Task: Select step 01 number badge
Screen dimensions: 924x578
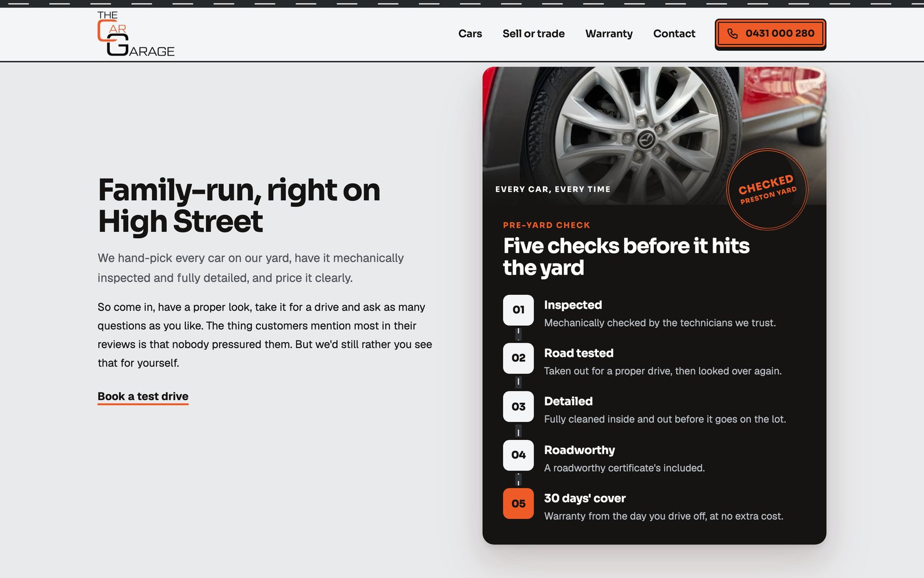Action: tap(518, 310)
